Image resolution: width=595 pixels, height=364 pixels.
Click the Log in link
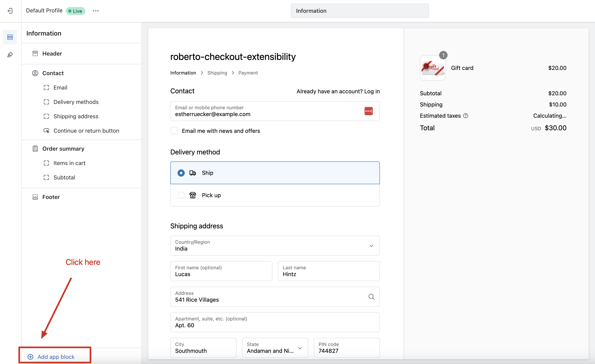click(x=372, y=91)
